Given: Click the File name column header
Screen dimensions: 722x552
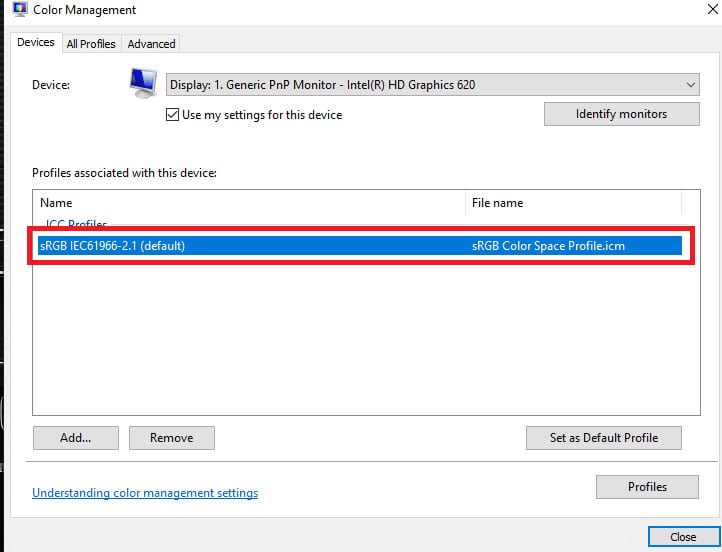Looking at the screenshot, I should pyautogui.click(x=573, y=203).
